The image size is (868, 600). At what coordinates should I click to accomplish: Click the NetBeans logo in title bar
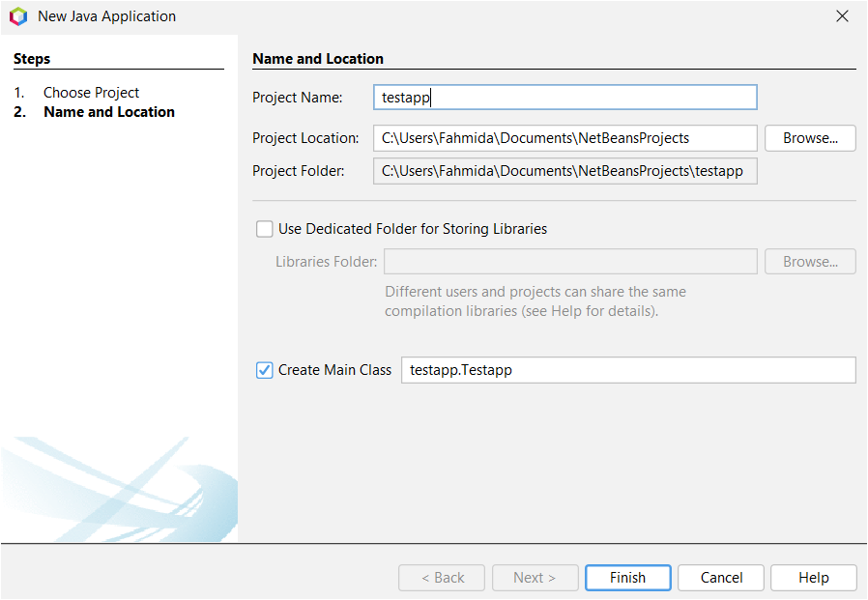(17, 16)
